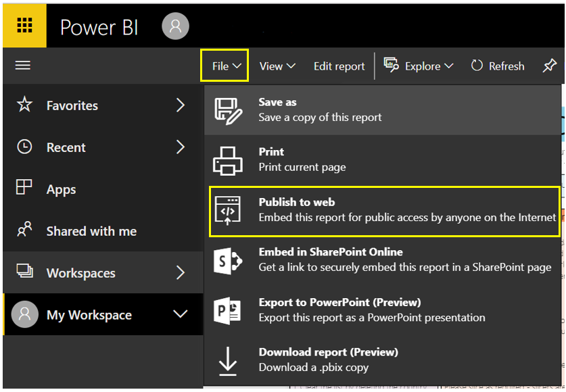Choose Export to PowerPoint (Preview)
Image resolution: width=566 pixels, height=392 pixels.
pos(382,310)
